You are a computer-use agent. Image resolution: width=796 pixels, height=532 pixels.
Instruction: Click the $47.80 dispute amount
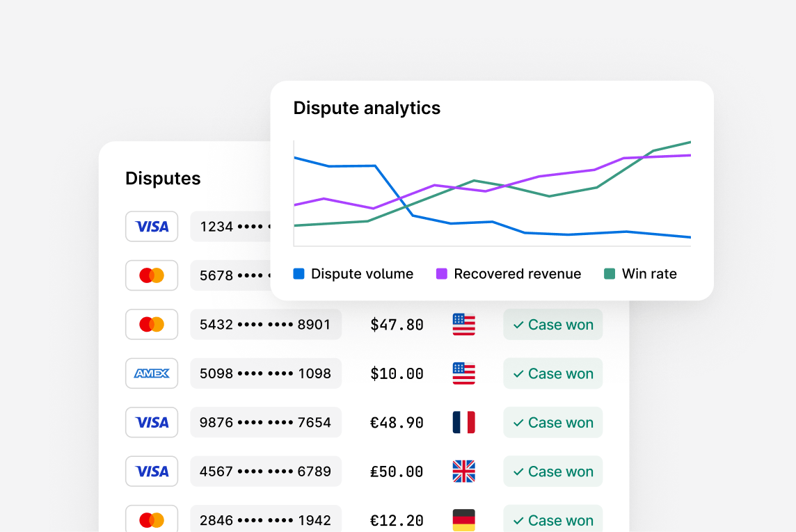[x=396, y=324]
